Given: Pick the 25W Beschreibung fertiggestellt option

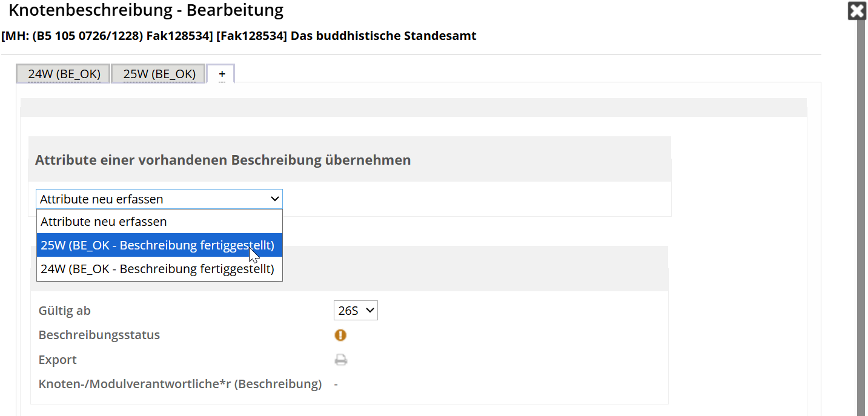Looking at the screenshot, I should click(x=159, y=245).
